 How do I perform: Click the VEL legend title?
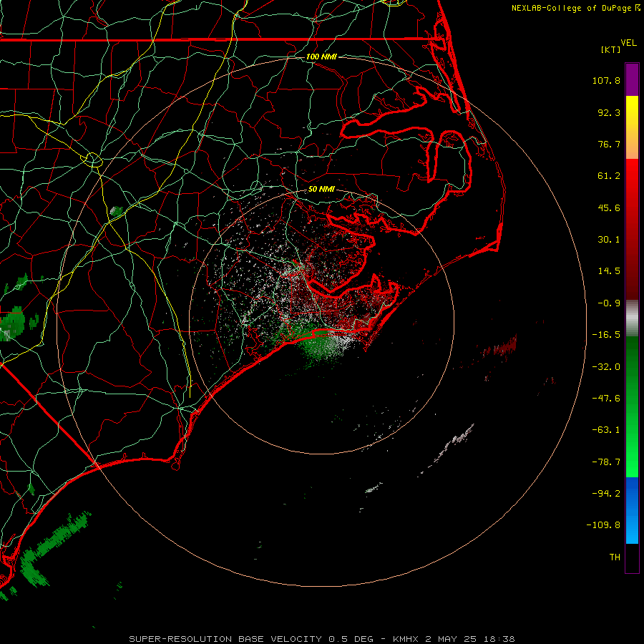(628, 43)
